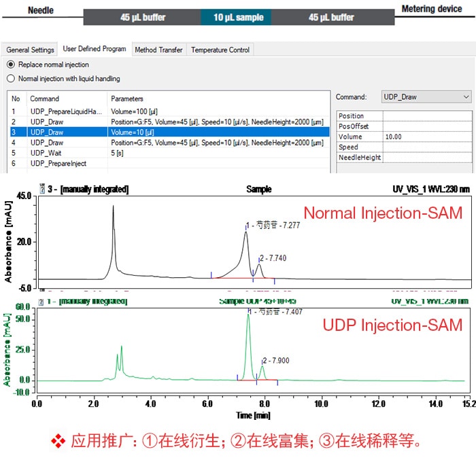
Task: Click the Volume value field showing 10.00
Action: pyautogui.click(x=426, y=137)
